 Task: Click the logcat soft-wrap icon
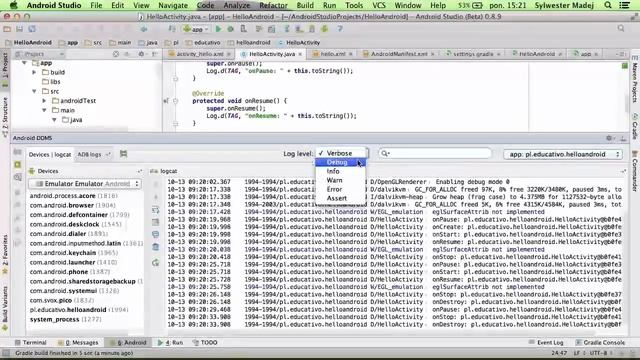pyautogui.click(x=156, y=210)
